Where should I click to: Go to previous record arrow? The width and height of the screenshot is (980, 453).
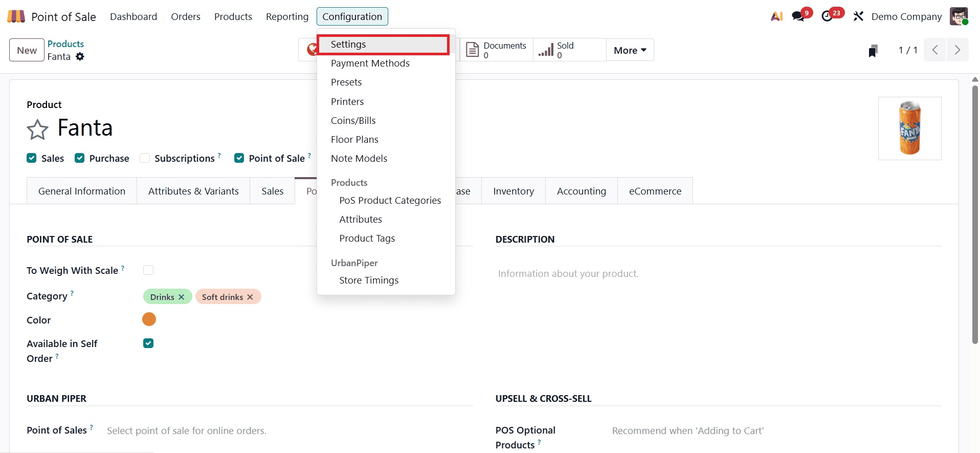point(935,50)
